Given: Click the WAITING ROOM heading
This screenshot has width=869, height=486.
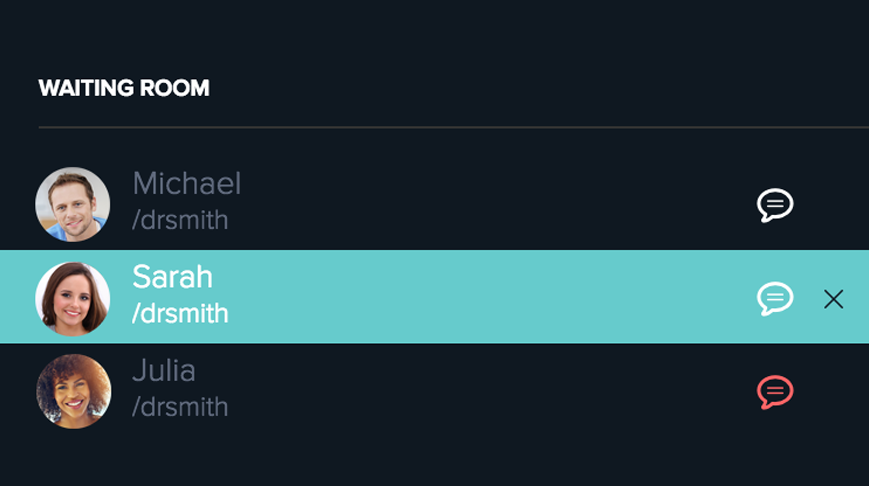Looking at the screenshot, I should coord(124,88).
